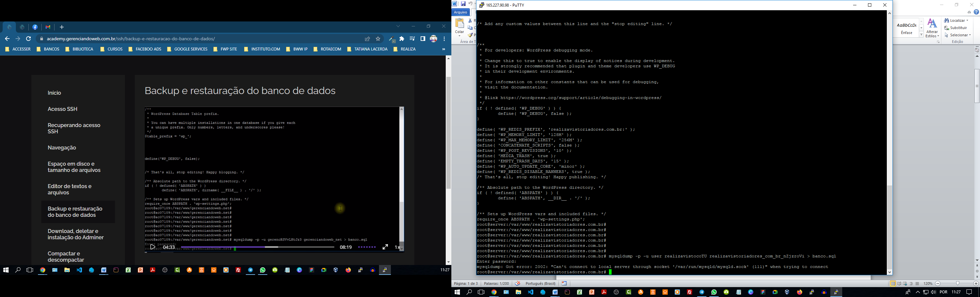This screenshot has width=980, height=297.
Task: Reload the Chrome page
Action: (x=28, y=39)
